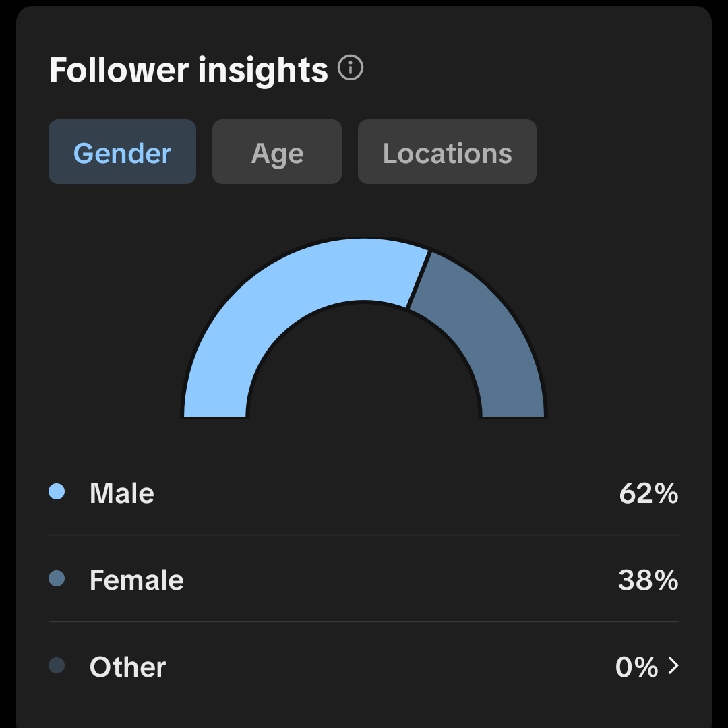This screenshot has width=728, height=728.
Task: Select the Gender tab
Action: click(122, 152)
